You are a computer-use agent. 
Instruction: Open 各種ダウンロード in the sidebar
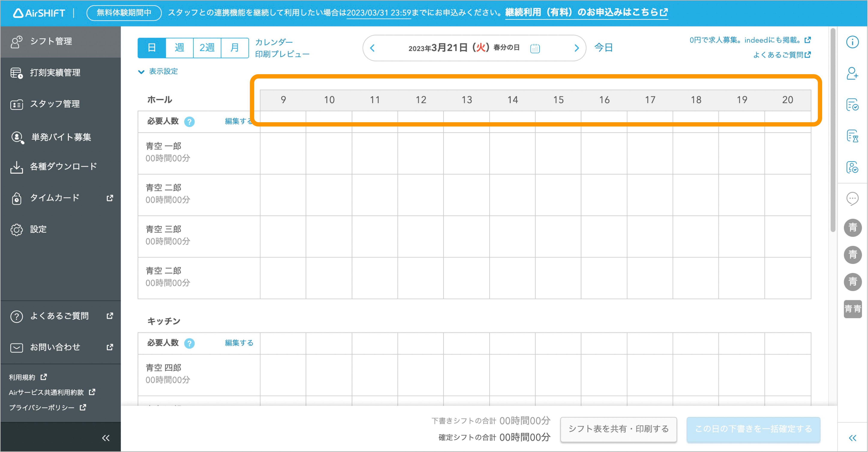pyautogui.click(x=61, y=167)
